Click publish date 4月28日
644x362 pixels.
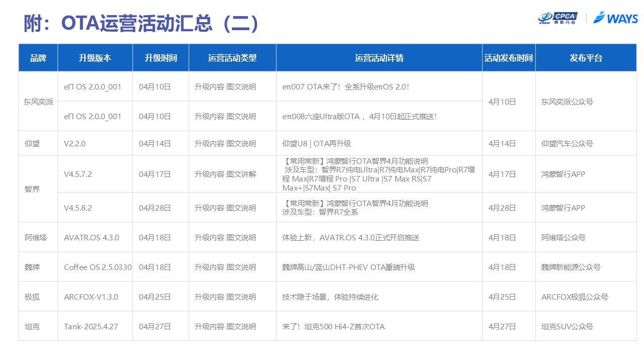point(502,208)
